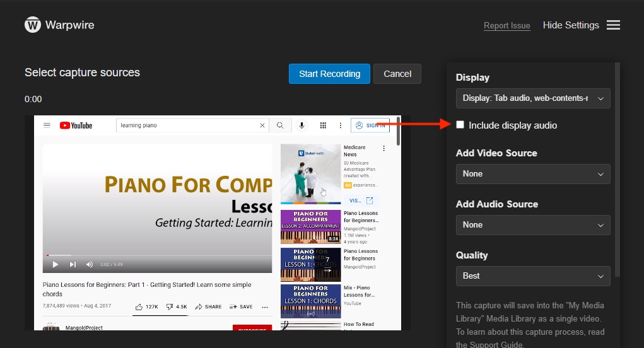Click the SIGN IN button on YouTube

click(370, 125)
